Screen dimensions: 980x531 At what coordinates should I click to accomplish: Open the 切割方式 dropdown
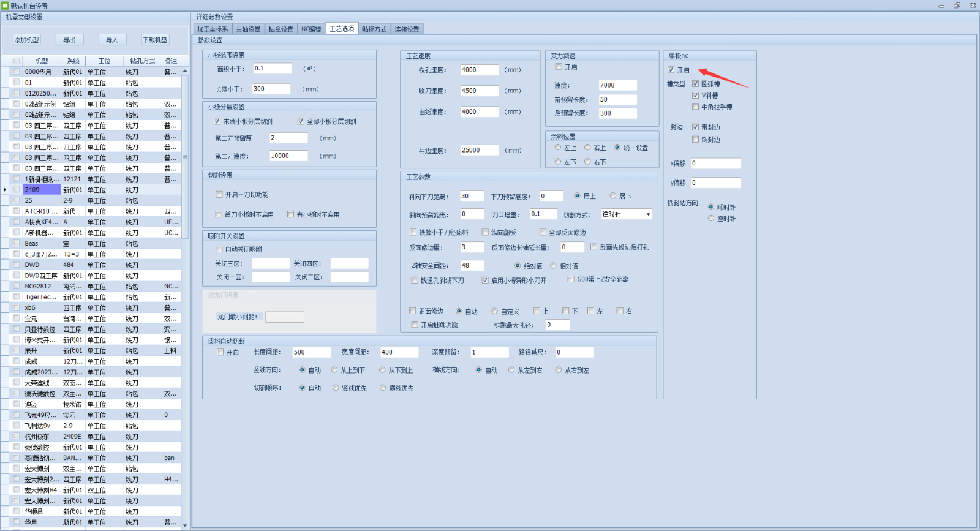tap(648, 214)
